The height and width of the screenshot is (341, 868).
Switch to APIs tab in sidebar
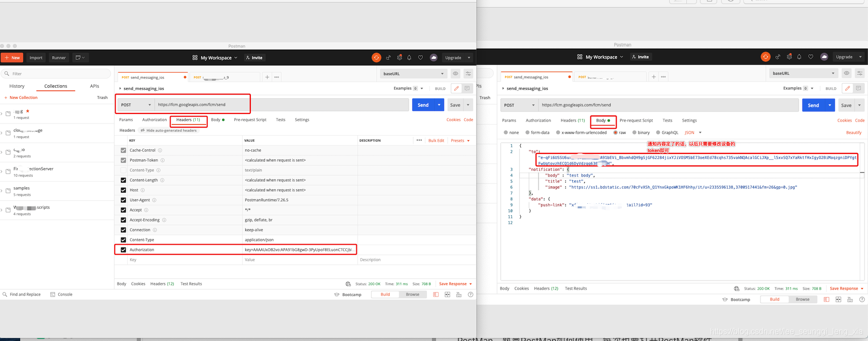(94, 86)
